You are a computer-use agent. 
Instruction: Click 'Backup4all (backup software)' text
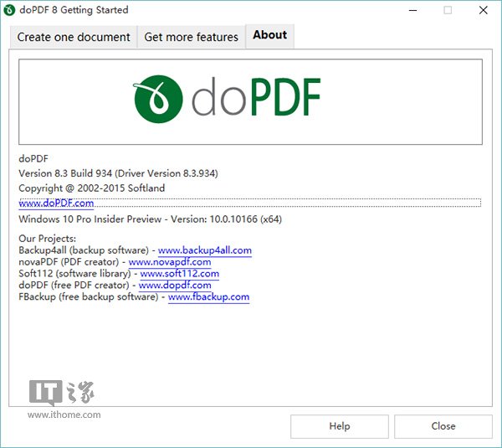[x=84, y=250]
